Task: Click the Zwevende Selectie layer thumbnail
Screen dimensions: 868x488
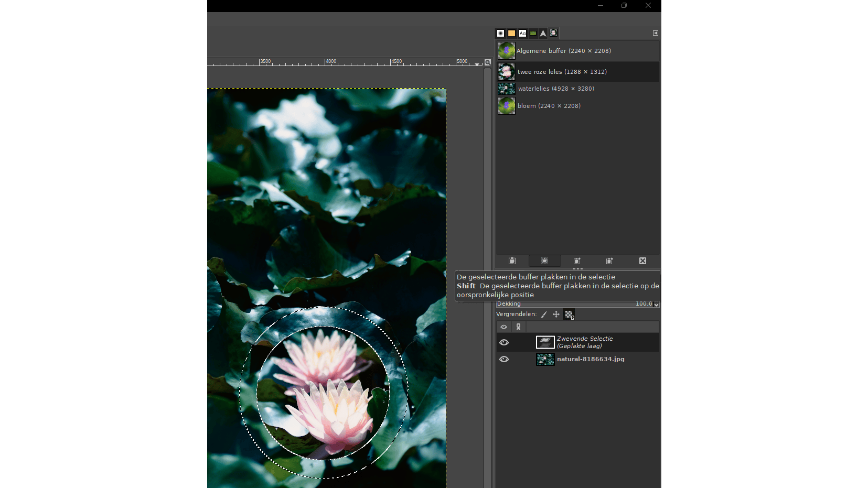Action: (x=545, y=342)
